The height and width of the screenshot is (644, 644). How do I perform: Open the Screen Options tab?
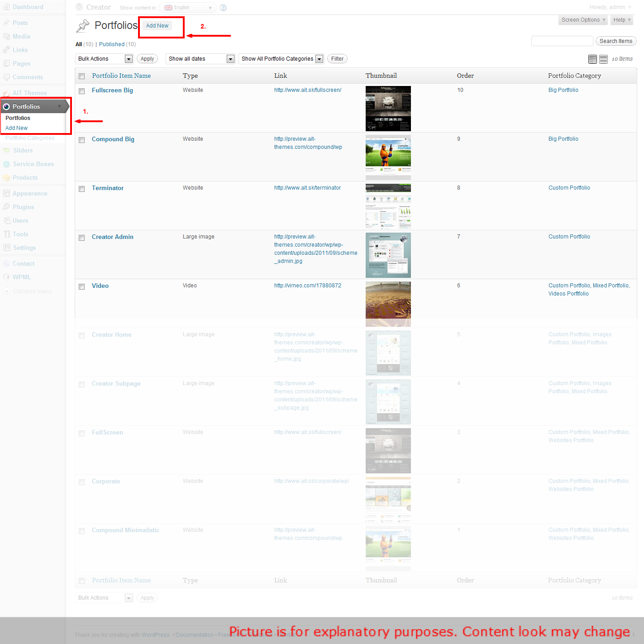[x=583, y=20]
